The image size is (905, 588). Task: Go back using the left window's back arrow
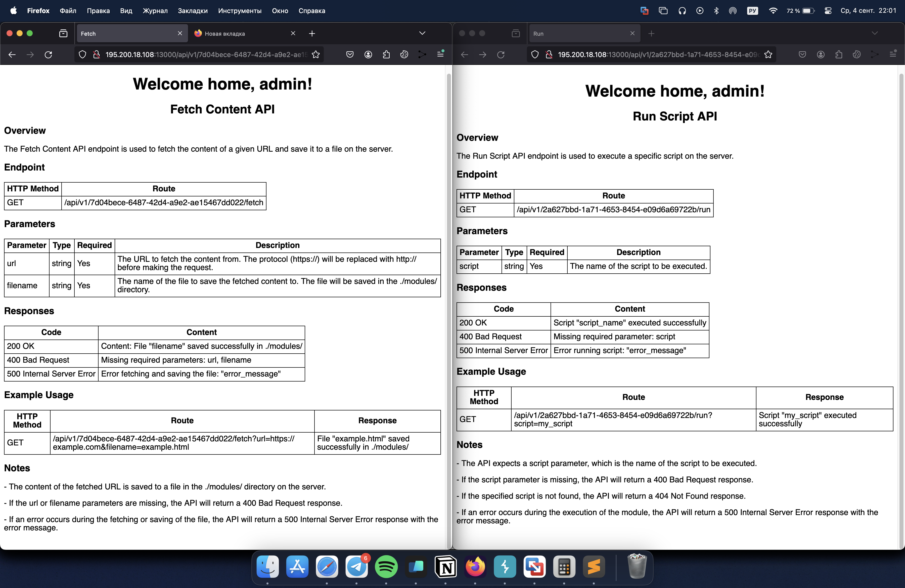(x=12, y=55)
